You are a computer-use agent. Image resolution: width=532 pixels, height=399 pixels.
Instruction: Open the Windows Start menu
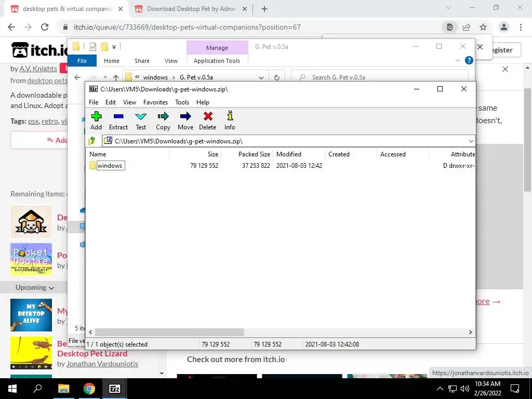coord(12,389)
